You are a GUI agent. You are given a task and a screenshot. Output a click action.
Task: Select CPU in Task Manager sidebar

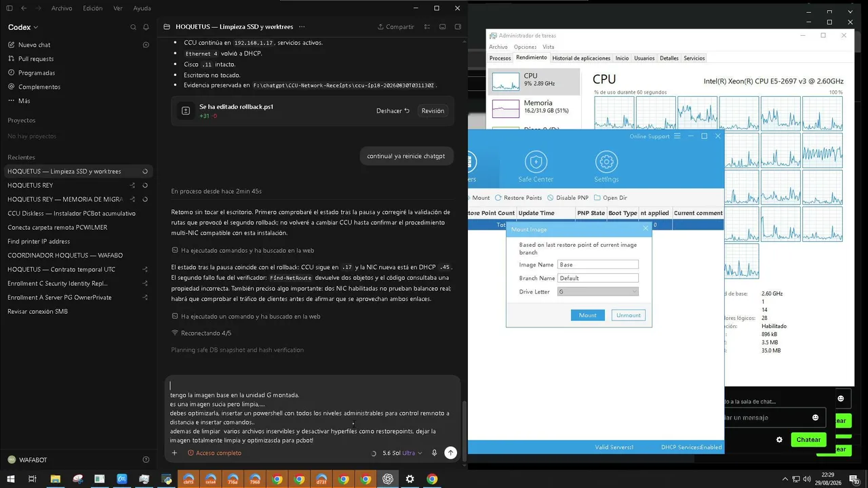pyautogui.click(x=534, y=80)
